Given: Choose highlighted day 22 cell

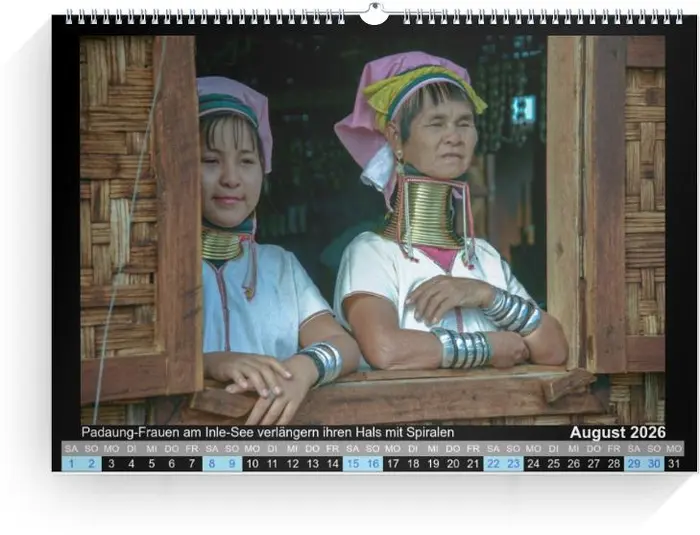Looking at the screenshot, I should coord(493,464).
